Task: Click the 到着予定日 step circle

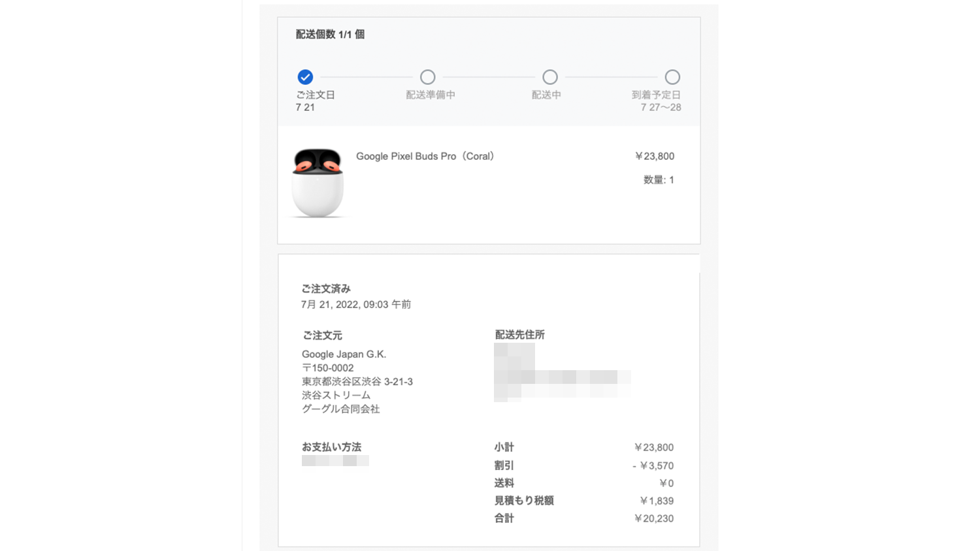Action: click(x=672, y=77)
